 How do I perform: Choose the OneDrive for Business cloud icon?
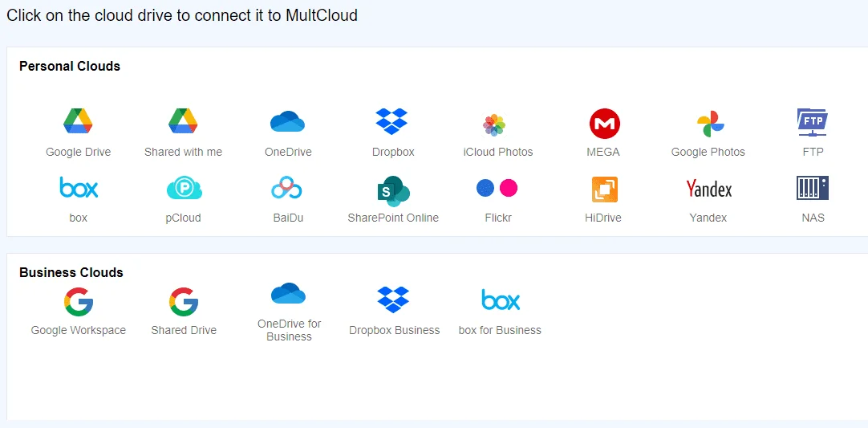click(x=289, y=293)
